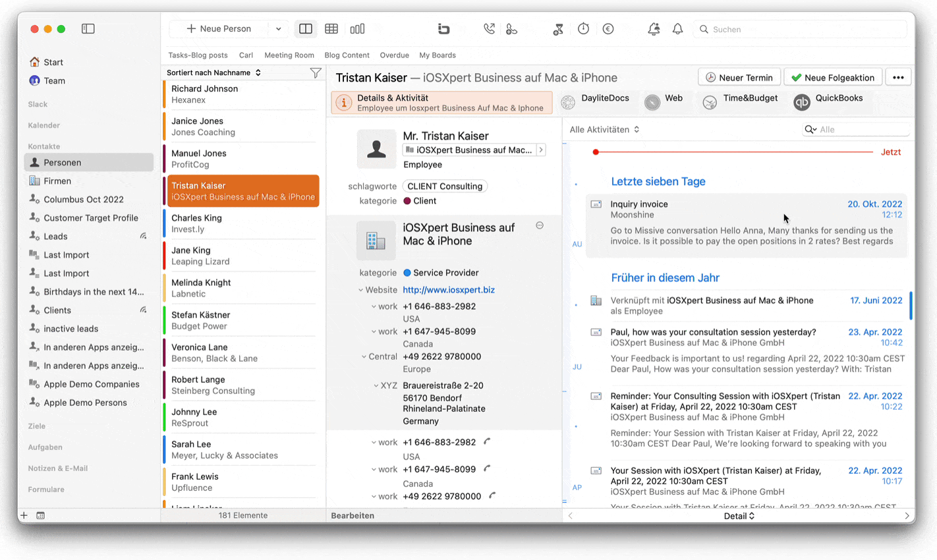Open the Carl bookmark

tap(246, 55)
